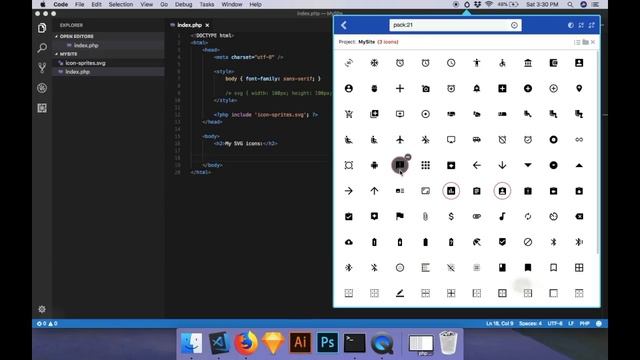
Task: Open the Manage gear in VS Code
Action: 42,309
